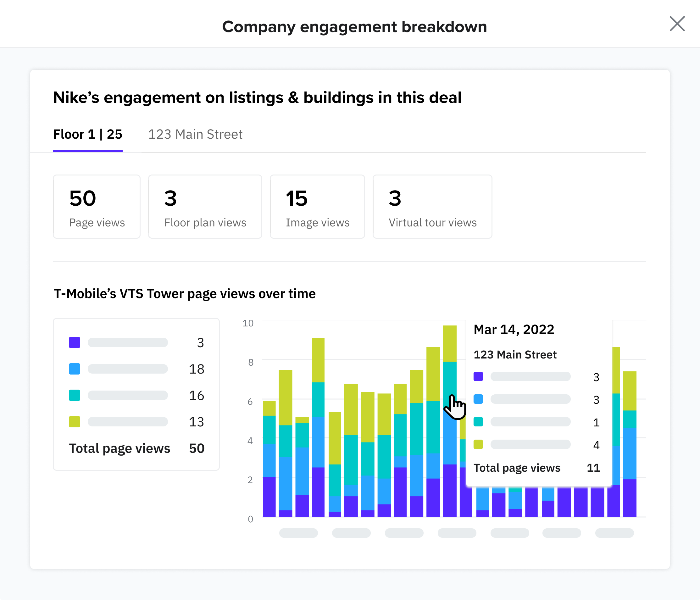Open the 123 Main Street tab
The image size is (700, 600).
pos(195,135)
